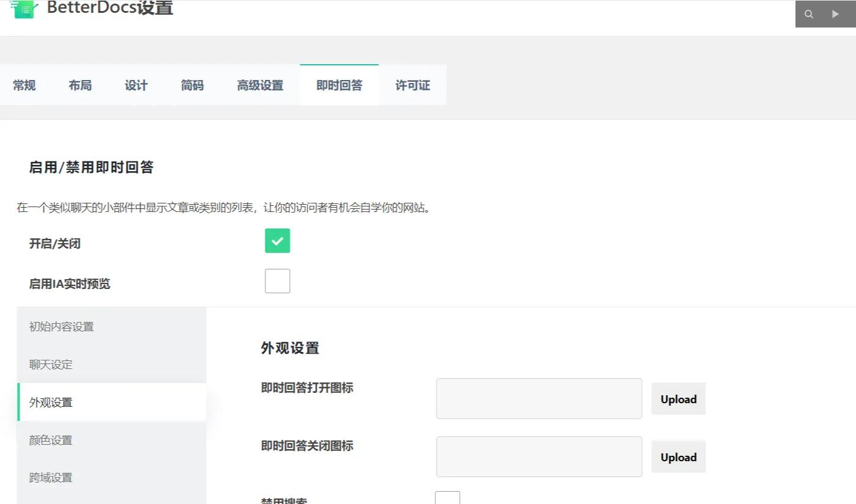Open 聊天设定 in the side menu
Screen dimensions: 856x504
pos(111,365)
